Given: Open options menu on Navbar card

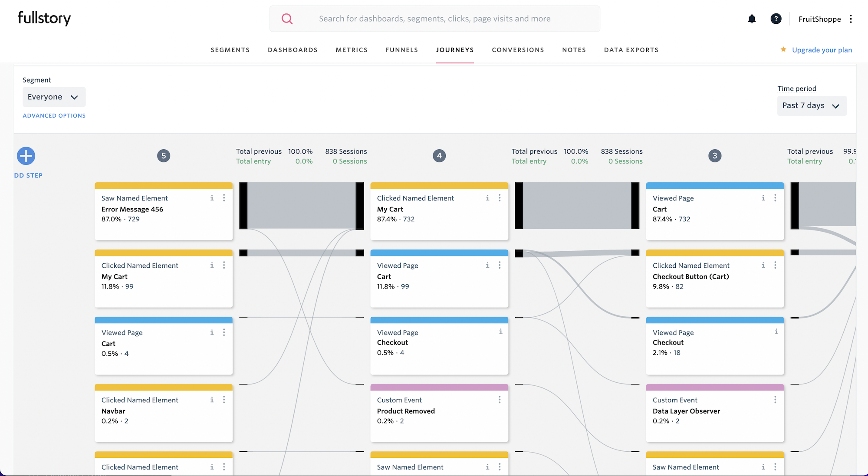Looking at the screenshot, I should [224, 400].
